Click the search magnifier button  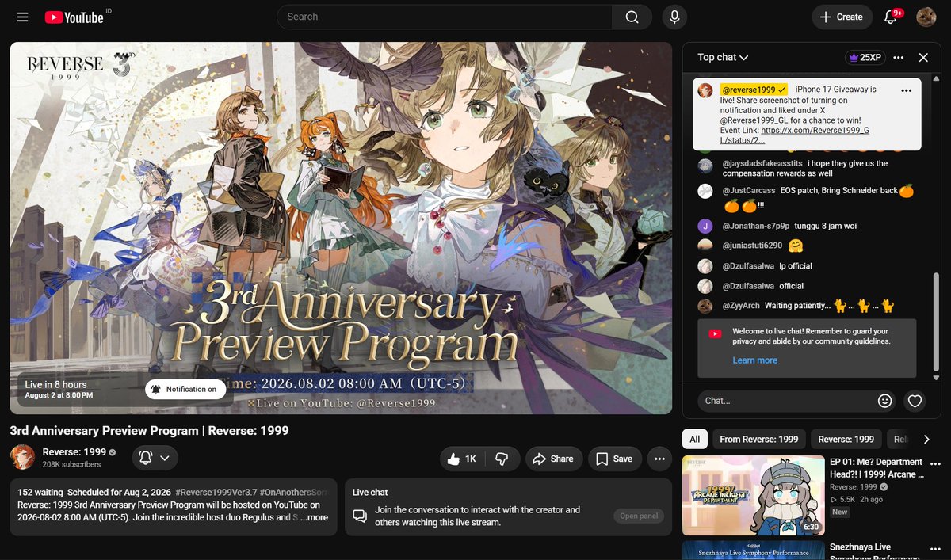click(x=632, y=17)
